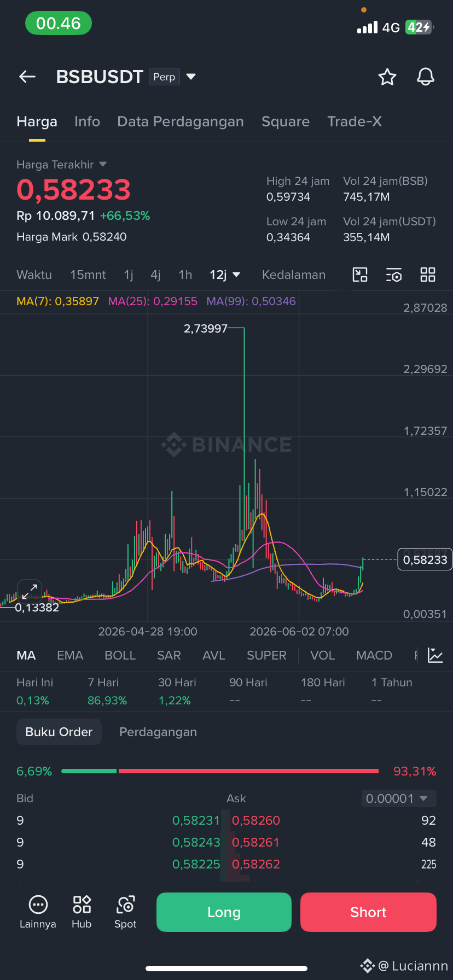This screenshot has height=980, width=453.
Task: Tap the 0,13382 low price marker
Action: point(37,608)
